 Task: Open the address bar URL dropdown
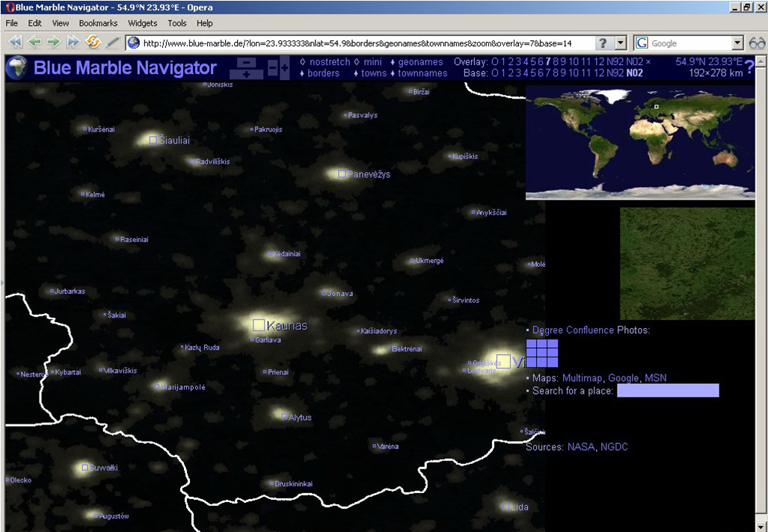click(621, 43)
